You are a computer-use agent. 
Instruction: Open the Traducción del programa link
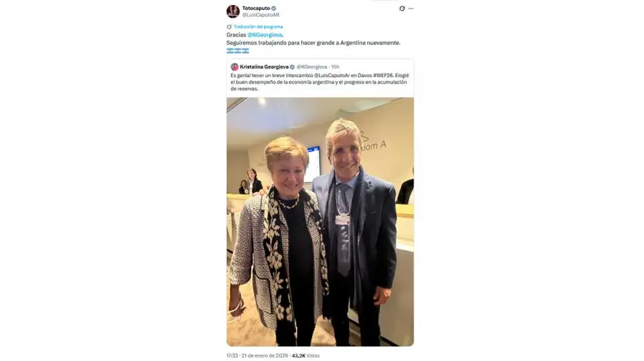click(x=258, y=26)
